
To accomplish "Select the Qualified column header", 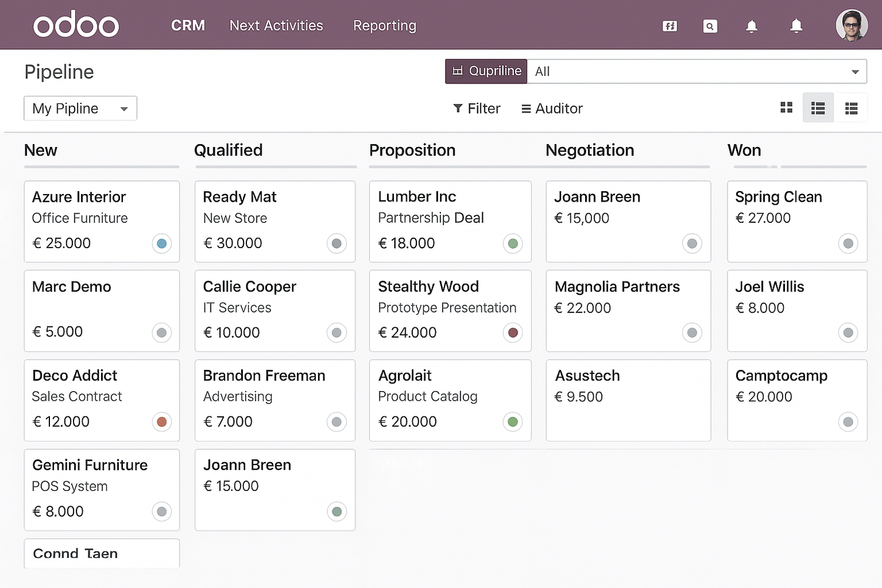I will [228, 150].
